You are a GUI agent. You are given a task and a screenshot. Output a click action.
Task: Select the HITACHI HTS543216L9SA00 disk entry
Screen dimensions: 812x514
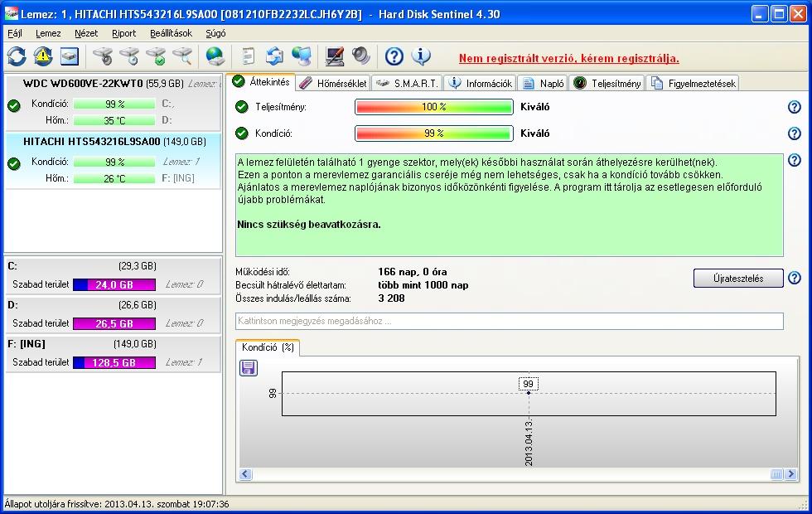click(x=114, y=160)
